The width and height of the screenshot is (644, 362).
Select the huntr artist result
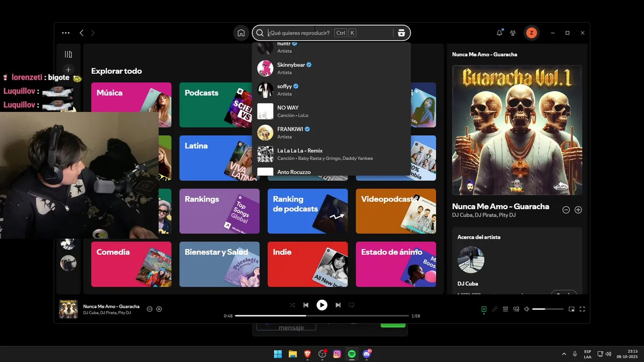[x=332, y=49]
